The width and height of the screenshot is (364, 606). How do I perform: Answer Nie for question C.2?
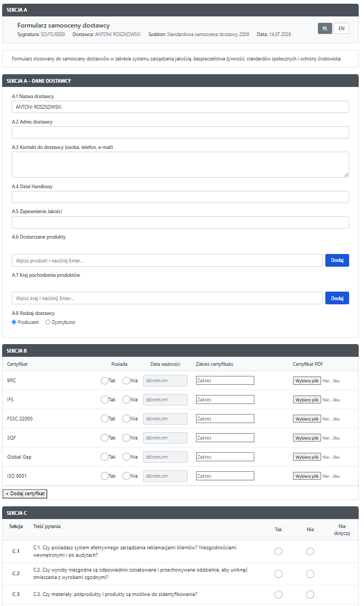pos(310,574)
